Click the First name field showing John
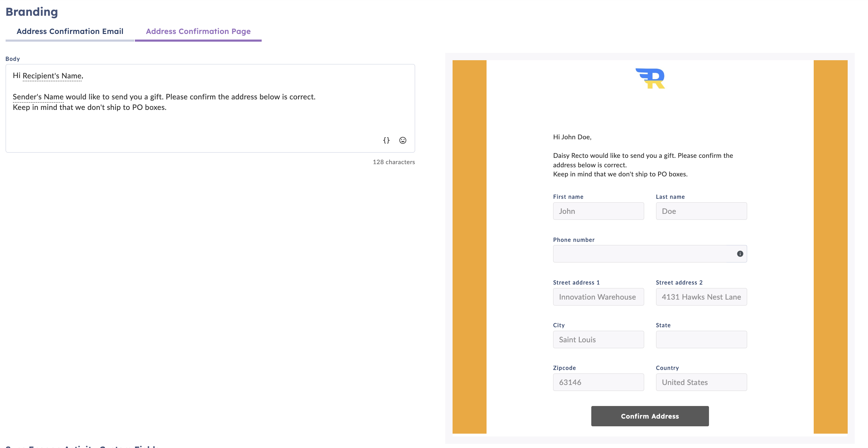Screen dimensions: 868x448 [599, 211]
